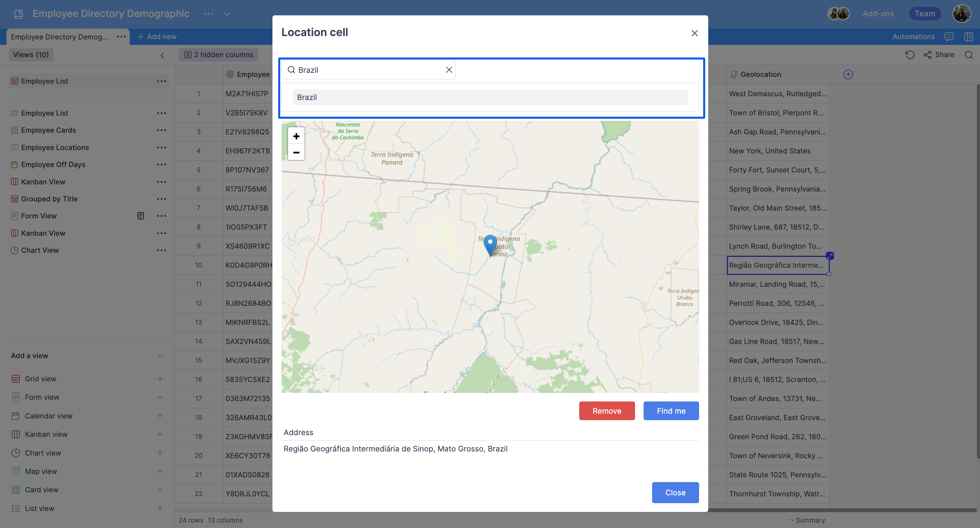
Task: Collapse the views sidebar with the arrow
Action: [x=162, y=55]
